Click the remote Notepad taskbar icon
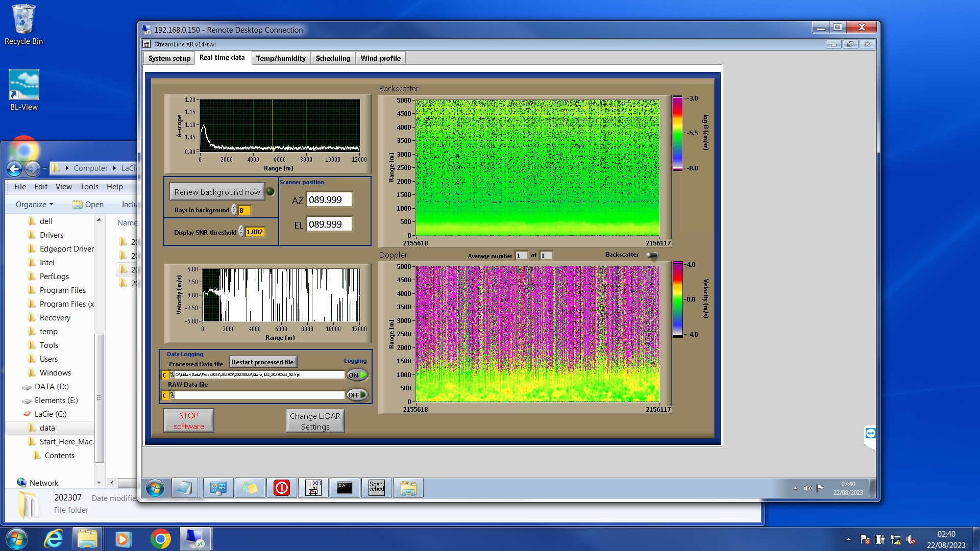Screen dimensions: 980x551 coord(184,488)
